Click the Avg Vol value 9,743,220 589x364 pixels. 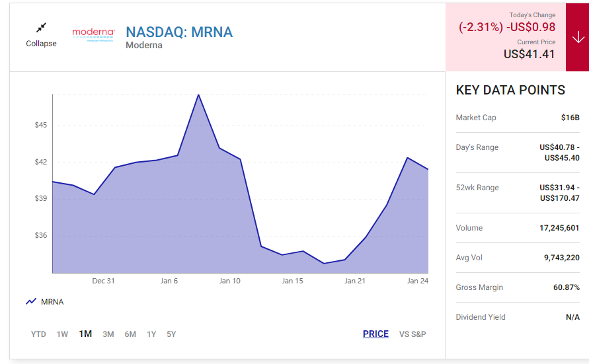tap(562, 258)
